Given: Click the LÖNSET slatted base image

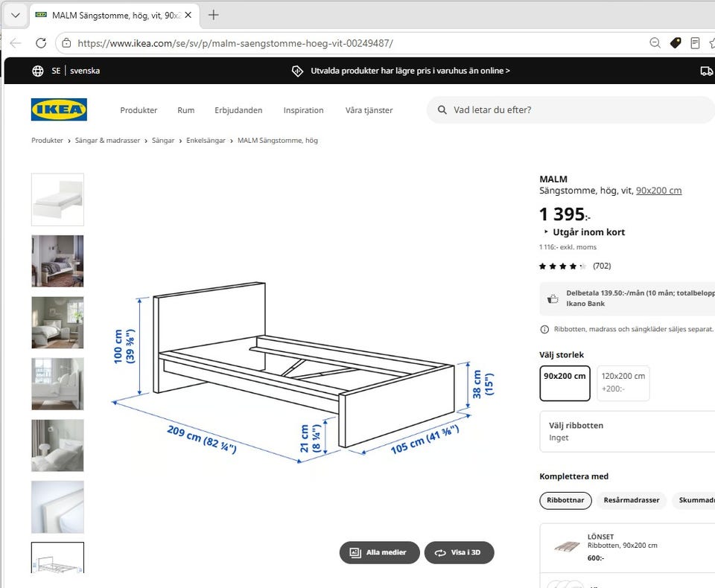Looking at the screenshot, I should 567,546.
